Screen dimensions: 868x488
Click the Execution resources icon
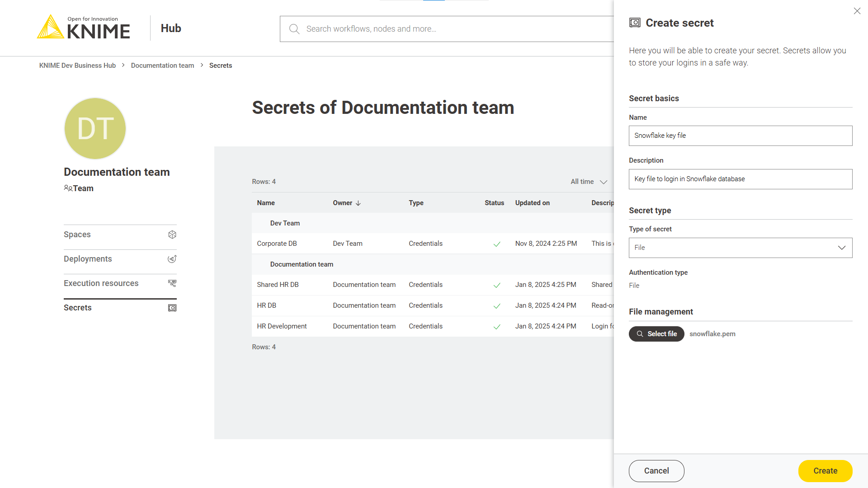[172, 283]
